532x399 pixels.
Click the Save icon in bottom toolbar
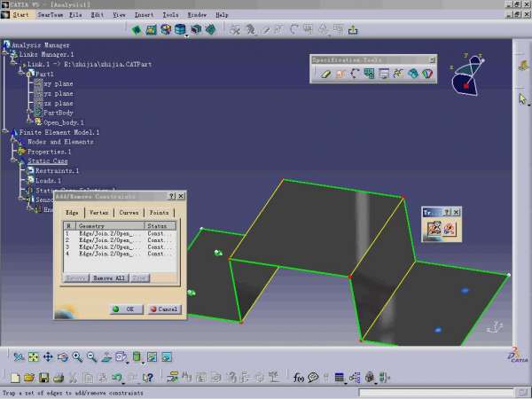click(x=43, y=378)
